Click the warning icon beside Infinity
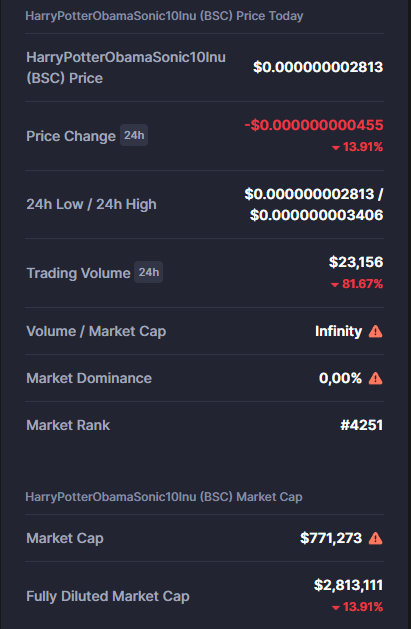Image resolution: width=411 pixels, height=629 pixels. [x=375, y=331]
